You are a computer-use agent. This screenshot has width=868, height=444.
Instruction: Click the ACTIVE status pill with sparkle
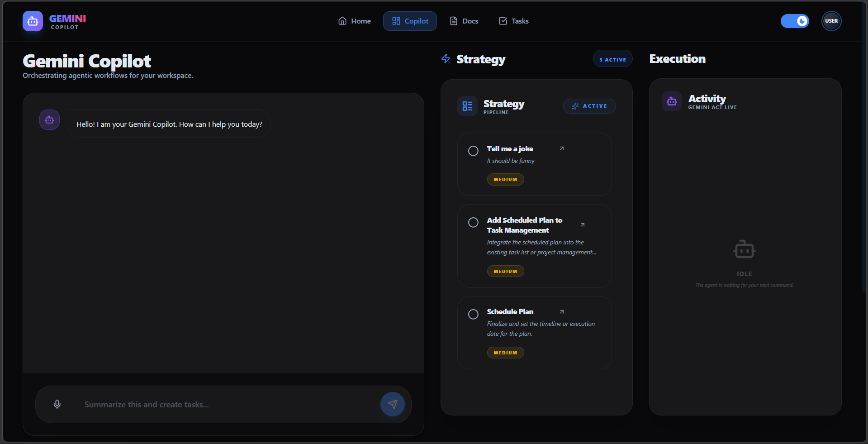589,106
